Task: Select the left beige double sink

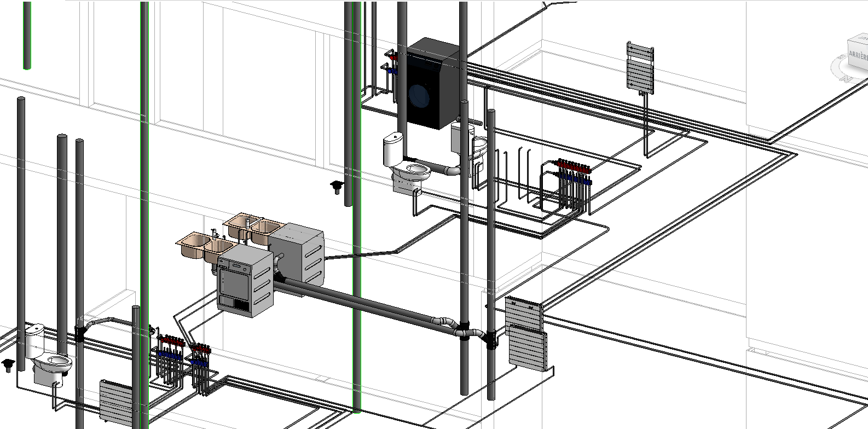Action: click(206, 248)
